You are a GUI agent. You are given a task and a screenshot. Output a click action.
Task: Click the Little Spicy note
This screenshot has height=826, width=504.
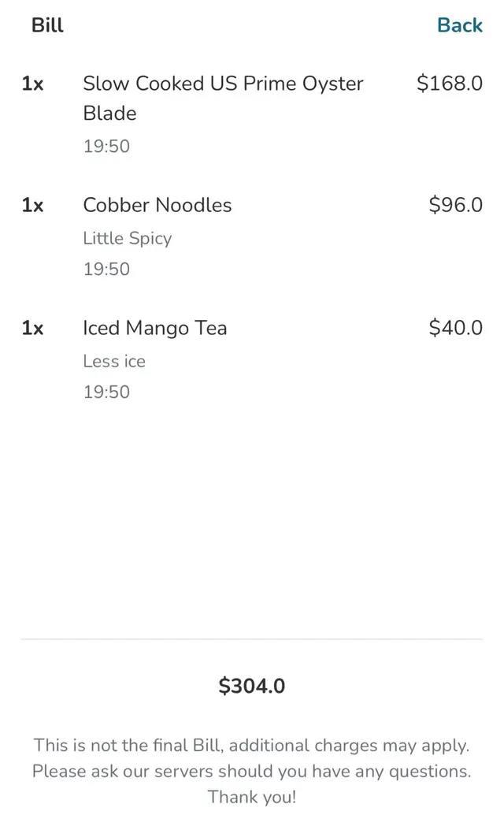[127, 238]
